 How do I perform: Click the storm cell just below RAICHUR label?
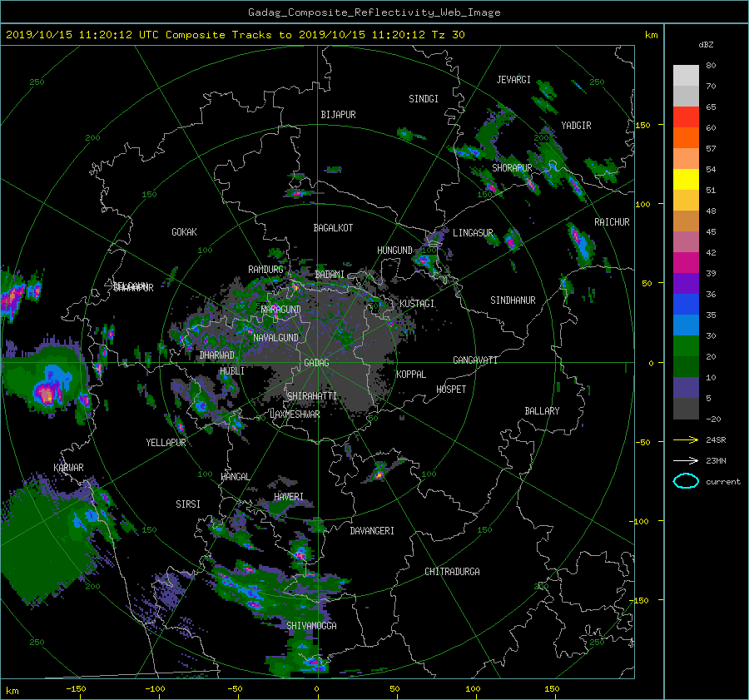coord(580,244)
